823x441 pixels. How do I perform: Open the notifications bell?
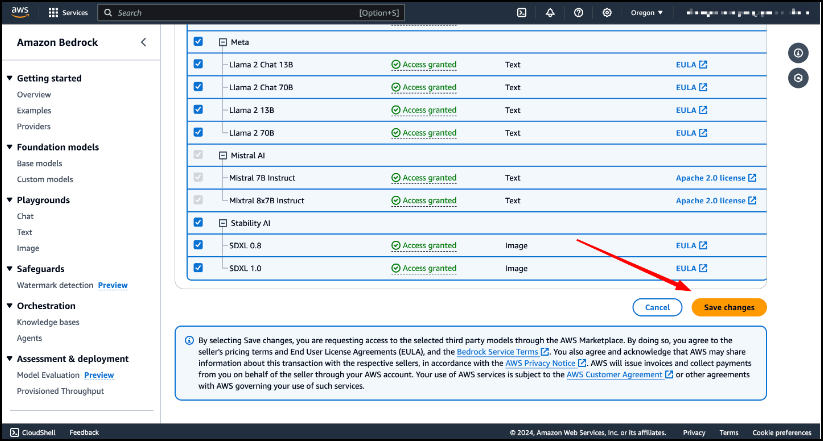pos(550,13)
